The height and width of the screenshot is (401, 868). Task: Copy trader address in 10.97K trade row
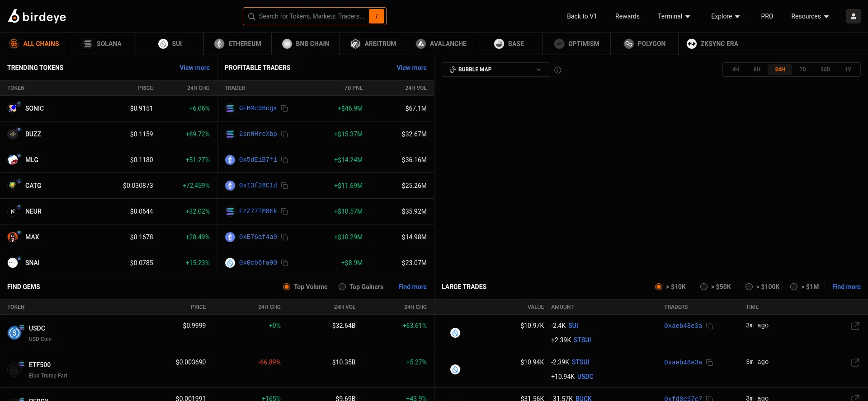709,326
